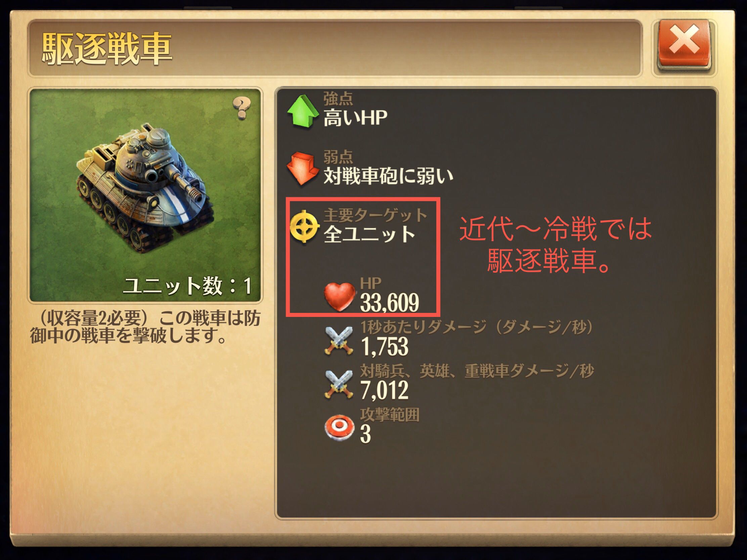Click the red weakness down-arrow icon
The height and width of the screenshot is (560, 747).
(303, 169)
